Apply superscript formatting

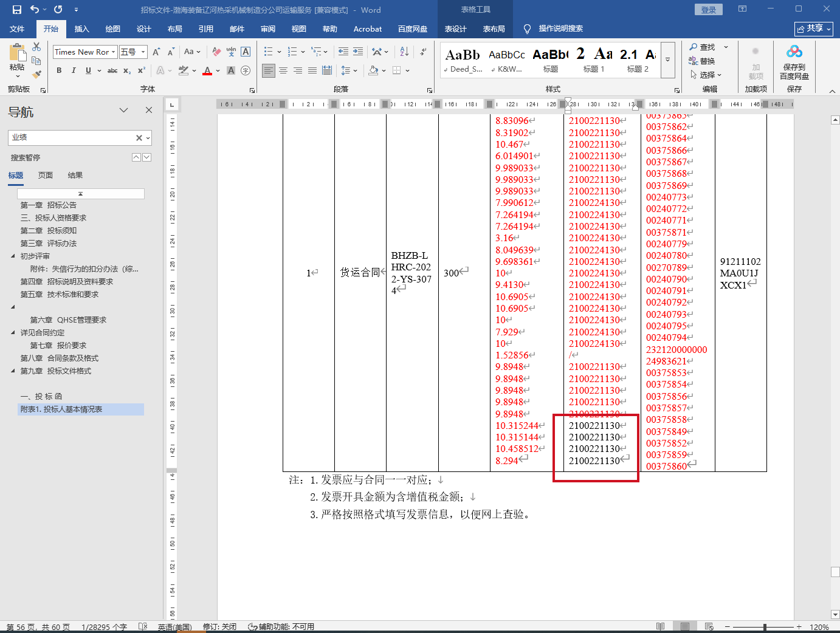tap(142, 70)
